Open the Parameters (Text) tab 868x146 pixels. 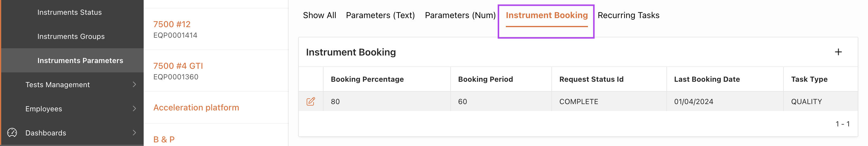tap(380, 15)
